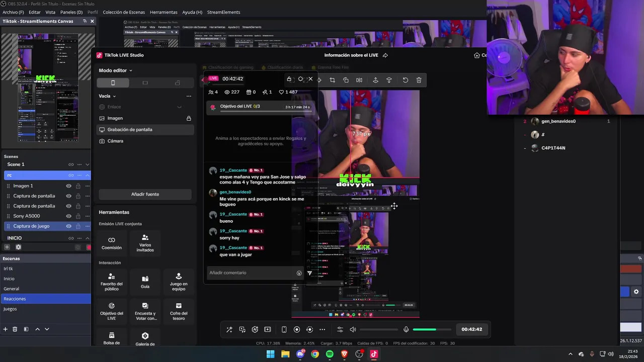Click the rotate source icon in canvas toolbar

[346, 80]
